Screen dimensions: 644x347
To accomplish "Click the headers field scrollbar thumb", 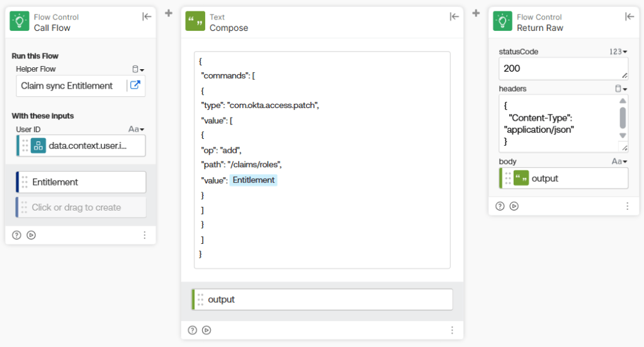I will click(623, 118).
